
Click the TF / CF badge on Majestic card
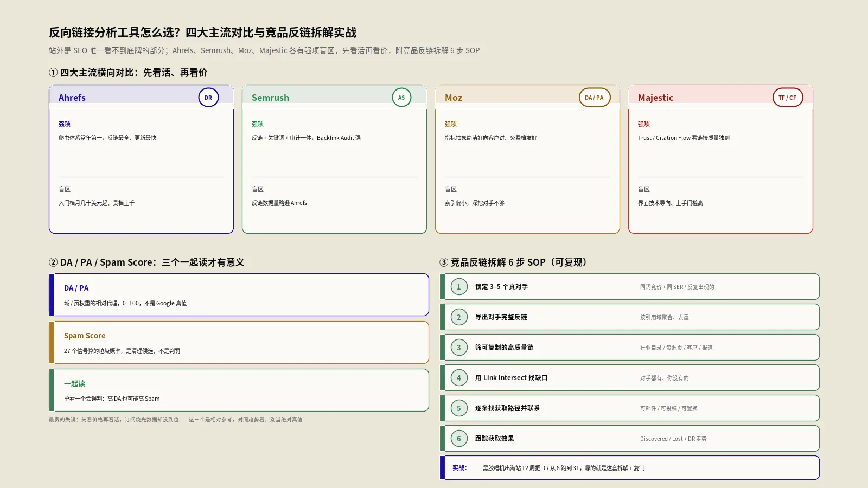(788, 98)
